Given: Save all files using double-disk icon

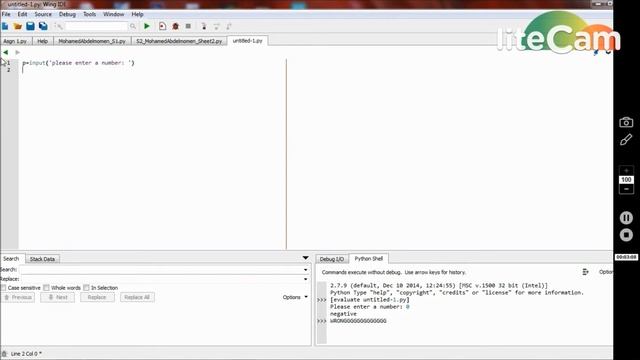Looking at the screenshot, I should coord(43,26).
